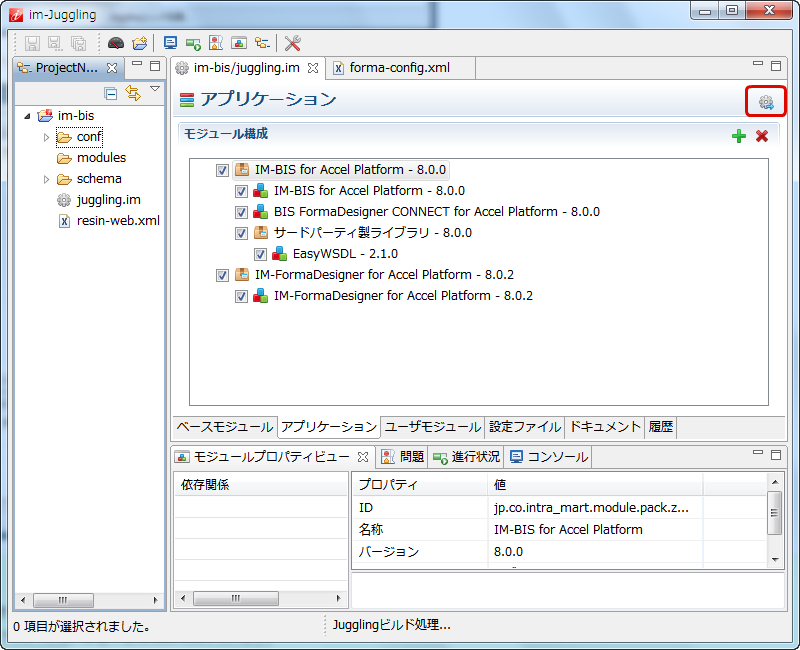Uncheck the サードパーティ製ライブラリ checkbox
Viewport: 800px width, 650px height.
[x=241, y=233]
